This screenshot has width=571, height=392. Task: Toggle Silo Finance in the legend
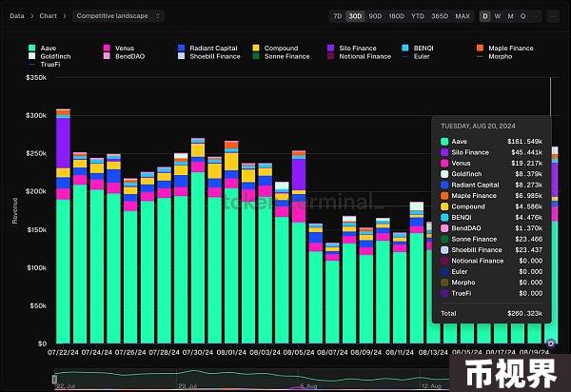click(352, 48)
